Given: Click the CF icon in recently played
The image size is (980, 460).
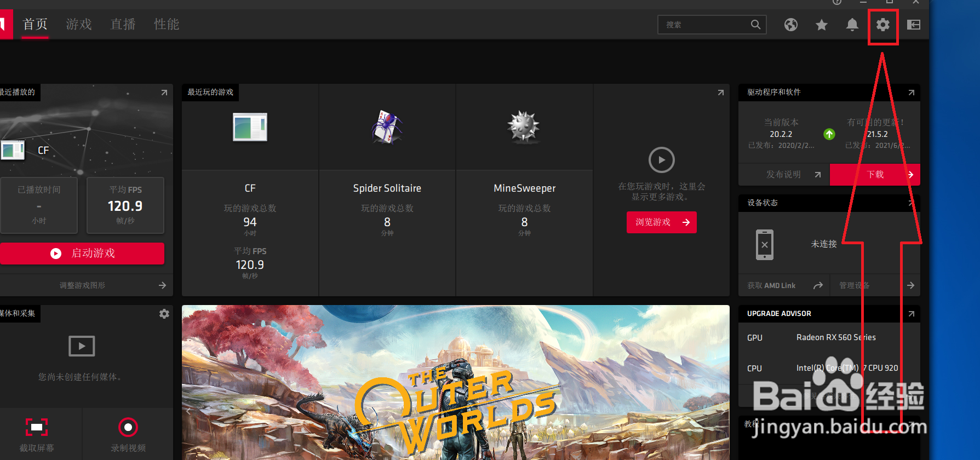Looking at the screenshot, I should (x=13, y=150).
